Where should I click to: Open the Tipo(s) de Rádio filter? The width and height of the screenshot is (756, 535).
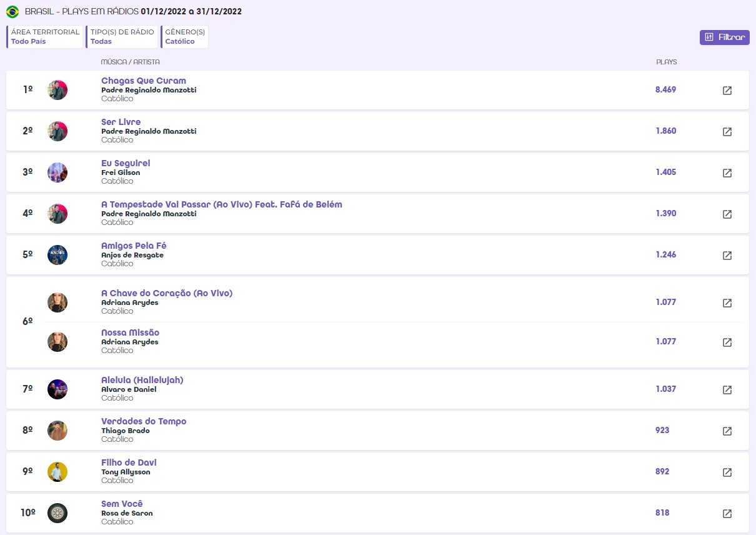coord(122,37)
